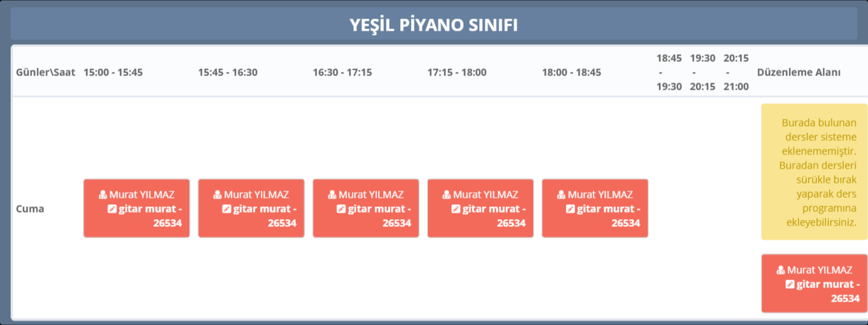Image resolution: width=868 pixels, height=325 pixels.
Task: Click the 18:00 - 18:45 column header
Action: (572, 72)
